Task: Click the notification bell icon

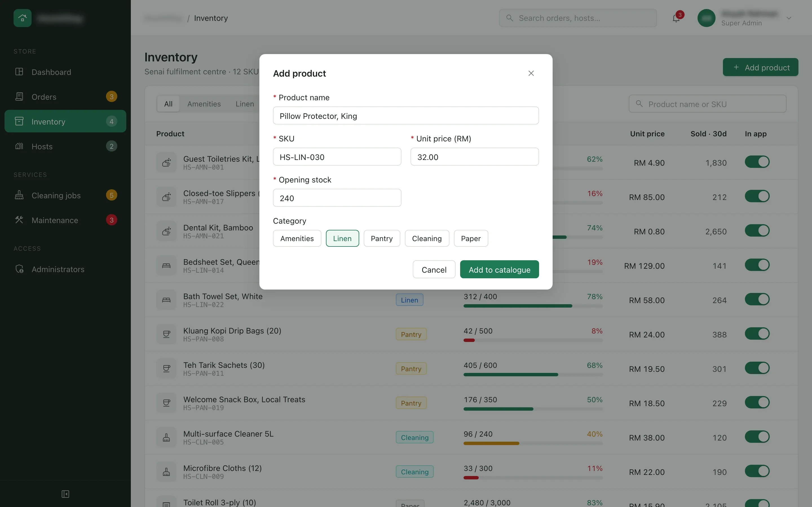Action: coord(676,18)
